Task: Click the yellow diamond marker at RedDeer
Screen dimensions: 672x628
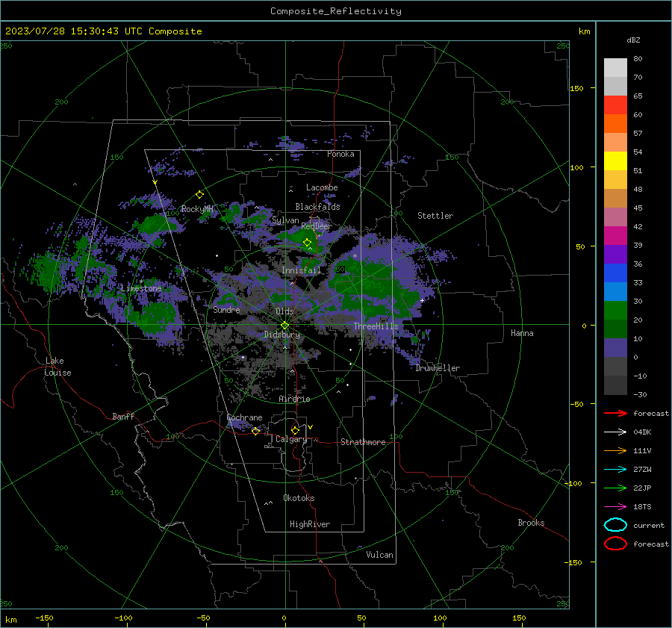Action: [x=307, y=243]
